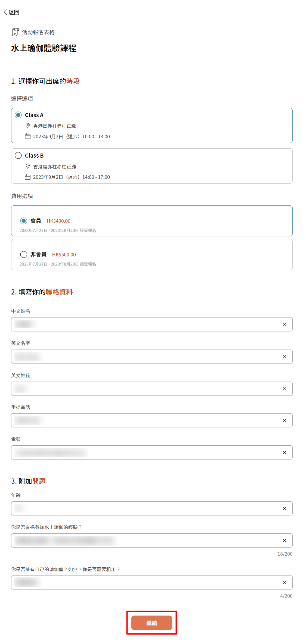The width and height of the screenshot is (306, 644).
Task: Clear the yoga experience answer with X icon
Action: [x=284, y=540]
